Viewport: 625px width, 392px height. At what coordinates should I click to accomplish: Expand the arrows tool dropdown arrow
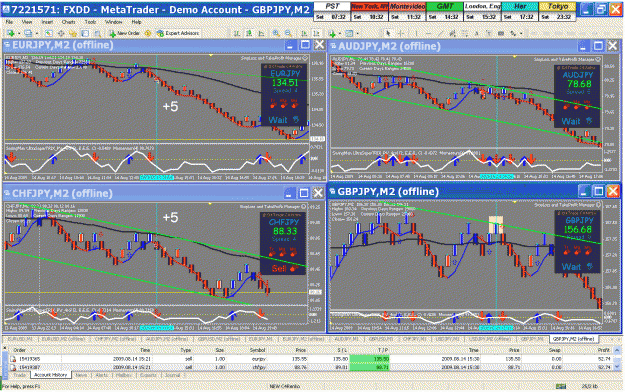click(x=521, y=33)
